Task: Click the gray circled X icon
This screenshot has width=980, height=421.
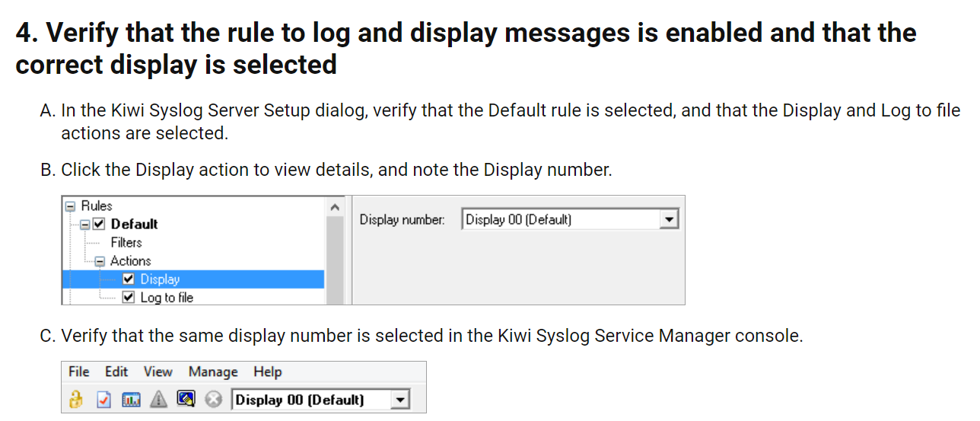Action: [214, 400]
